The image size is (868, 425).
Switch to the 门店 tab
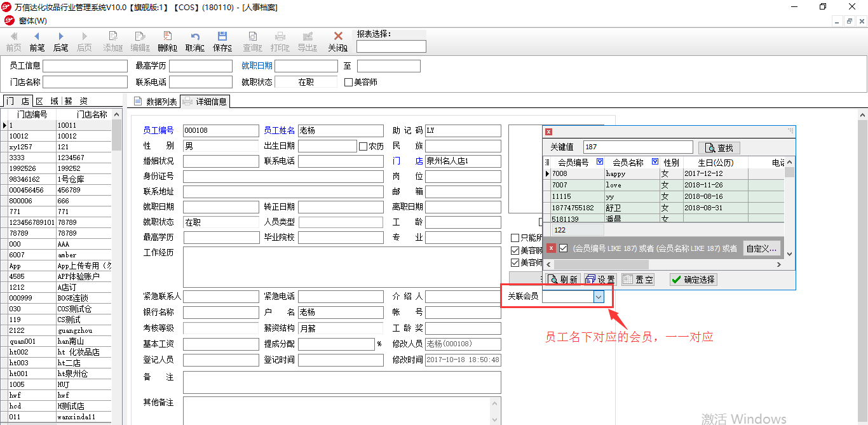click(17, 101)
